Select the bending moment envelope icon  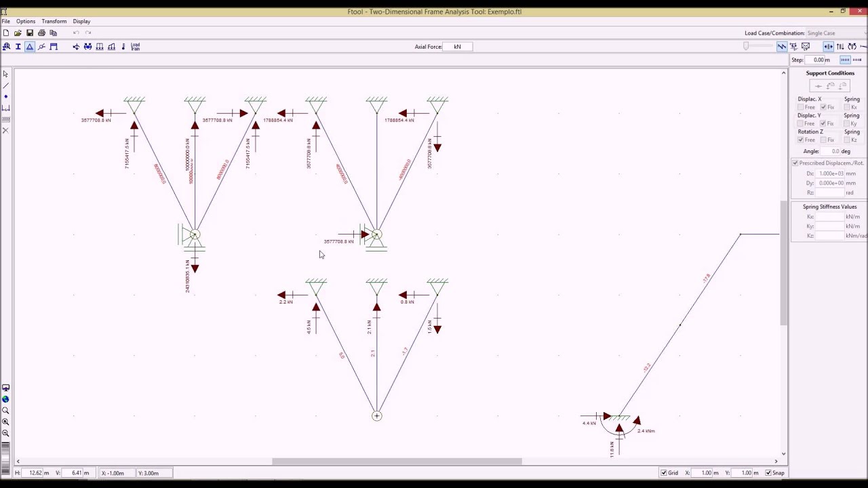coord(806,46)
